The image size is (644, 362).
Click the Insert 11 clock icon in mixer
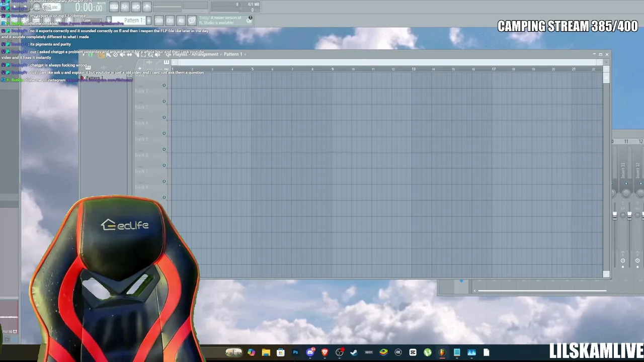(623, 260)
